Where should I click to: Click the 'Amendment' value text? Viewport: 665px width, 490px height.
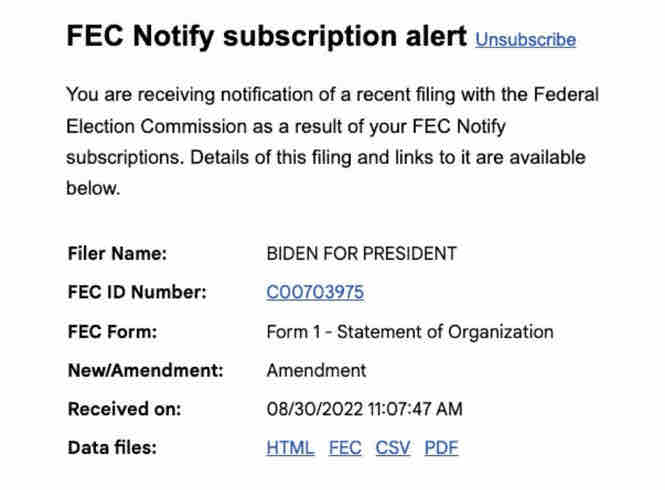click(316, 371)
